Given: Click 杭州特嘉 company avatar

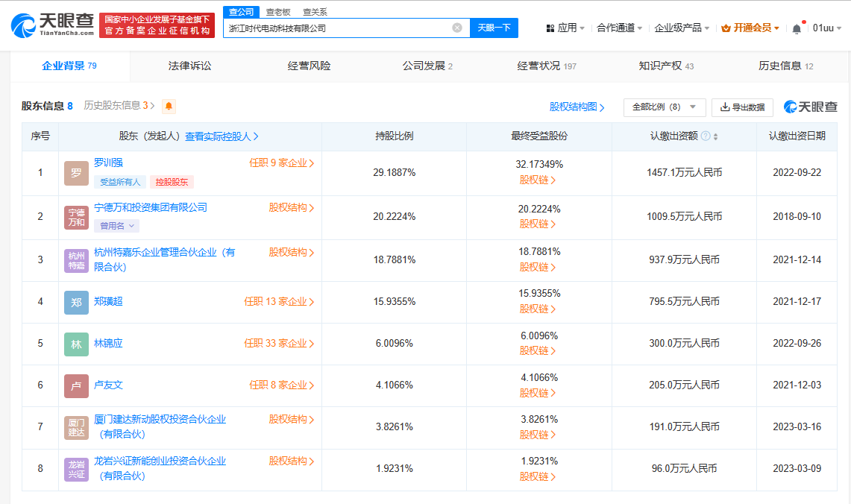Looking at the screenshot, I should [76, 260].
